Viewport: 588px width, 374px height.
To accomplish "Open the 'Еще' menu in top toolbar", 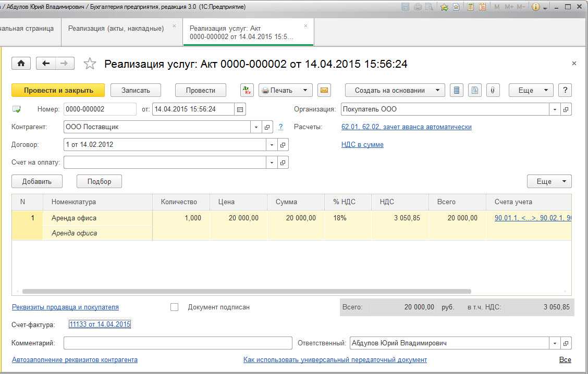I will pos(531,90).
